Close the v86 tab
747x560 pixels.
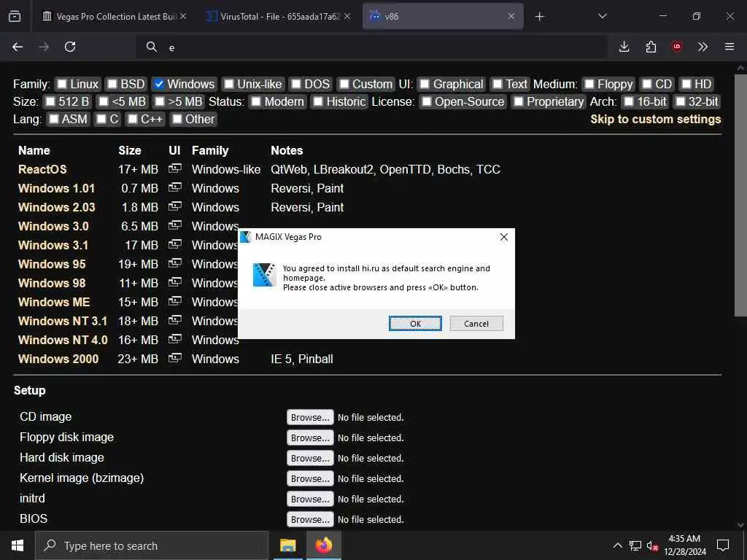click(511, 16)
